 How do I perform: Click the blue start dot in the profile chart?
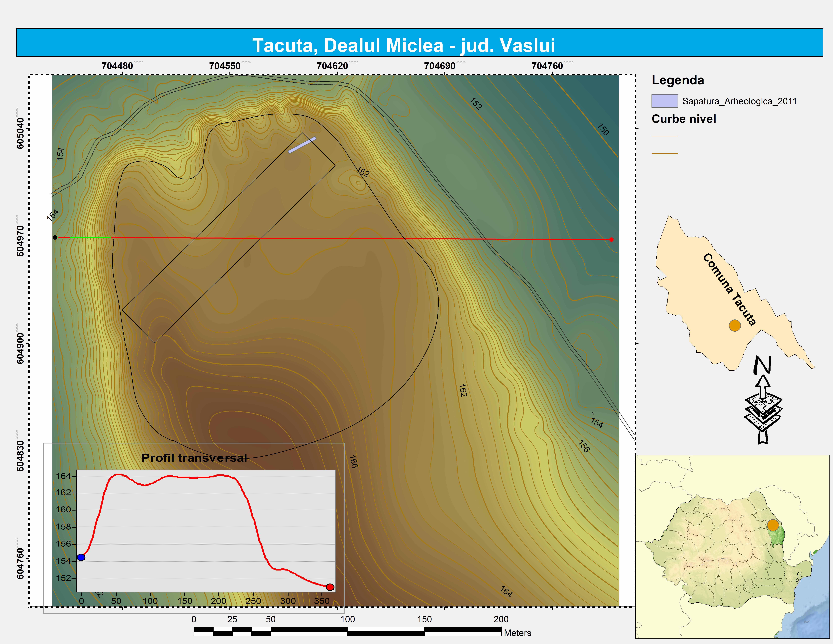[x=81, y=557]
